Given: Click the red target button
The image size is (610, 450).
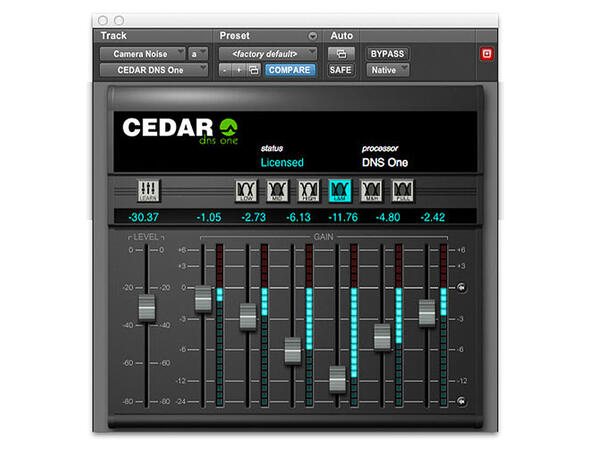Looking at the screenshot, I should pos(487,54).
